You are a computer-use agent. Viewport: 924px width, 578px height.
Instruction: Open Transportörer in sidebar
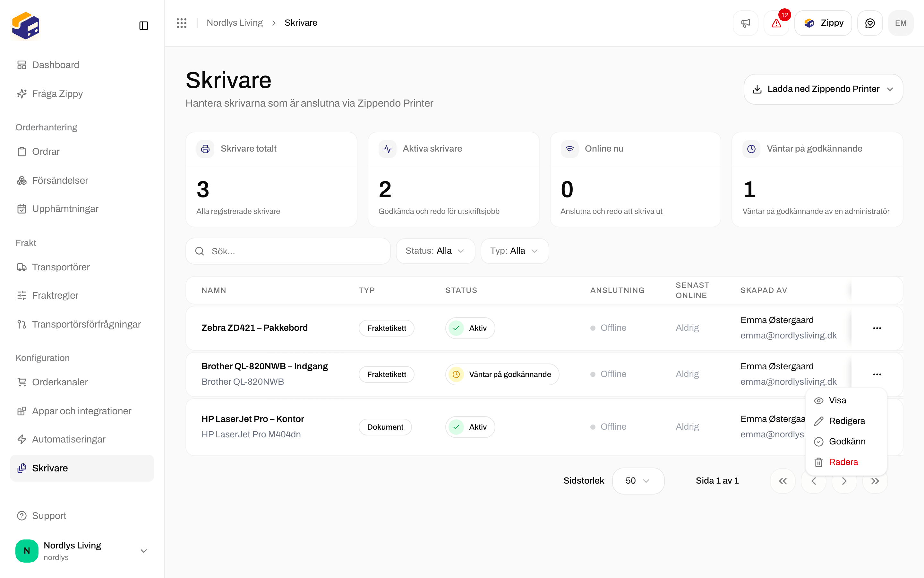pos(82,267)
